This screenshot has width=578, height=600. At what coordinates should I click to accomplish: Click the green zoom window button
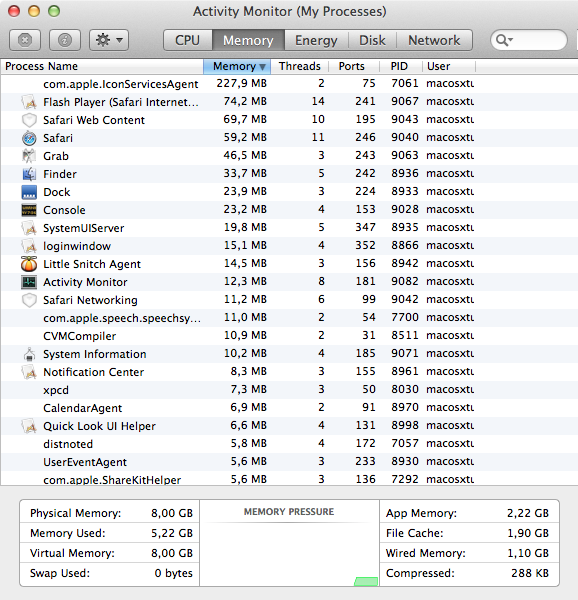pos(54,11)
